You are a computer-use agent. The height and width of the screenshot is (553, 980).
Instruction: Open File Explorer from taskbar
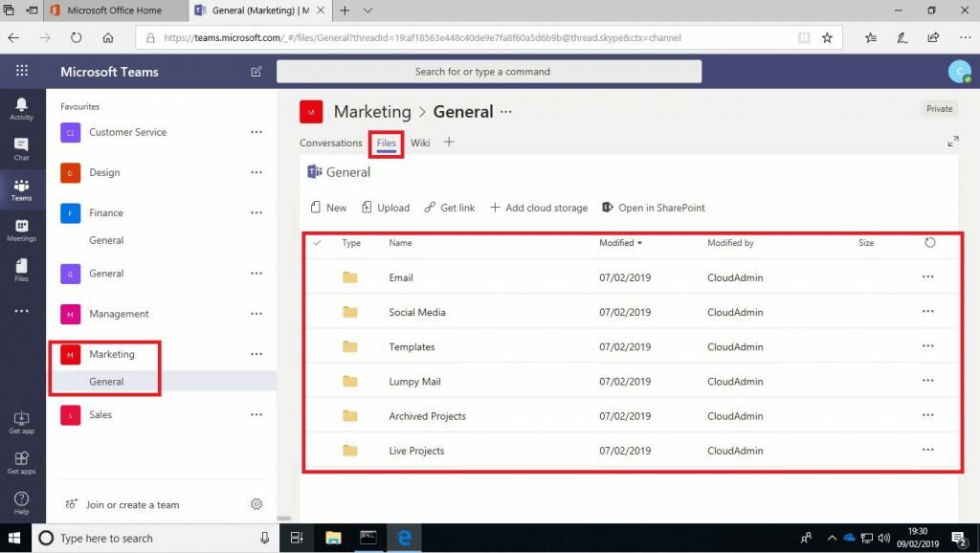click(333, 538)
